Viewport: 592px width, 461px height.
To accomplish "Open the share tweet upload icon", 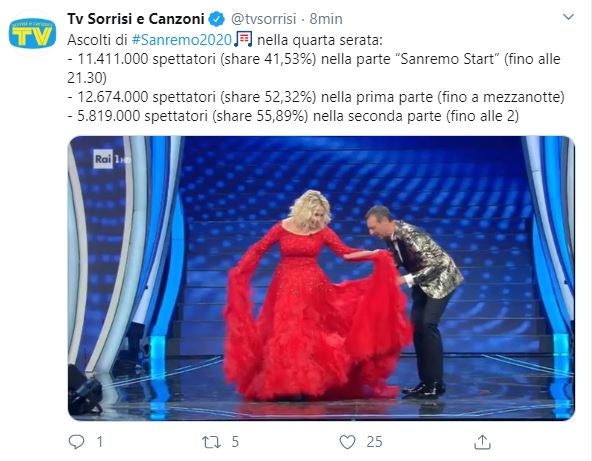I will pyautogui.click(x=482, y=442).
